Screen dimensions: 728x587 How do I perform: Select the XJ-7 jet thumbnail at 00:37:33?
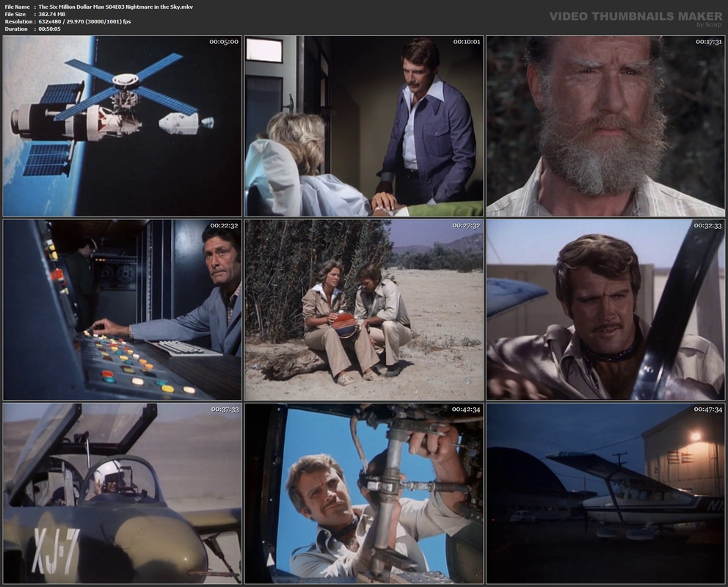point(122,493)
